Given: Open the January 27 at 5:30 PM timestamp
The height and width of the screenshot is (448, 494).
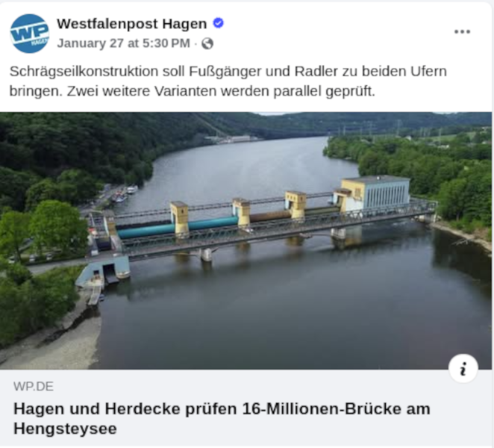Looking at the screenshot, I should [124, 43].
